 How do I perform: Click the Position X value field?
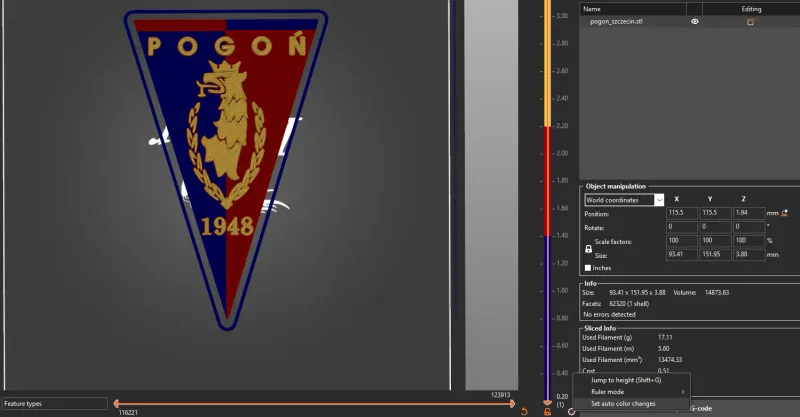pos(682,213)
